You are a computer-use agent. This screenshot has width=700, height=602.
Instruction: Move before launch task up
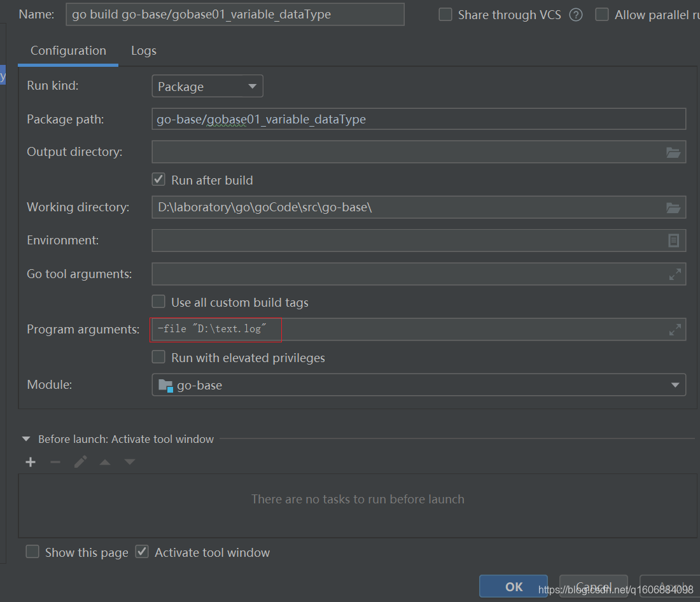(x=105, y=462)
